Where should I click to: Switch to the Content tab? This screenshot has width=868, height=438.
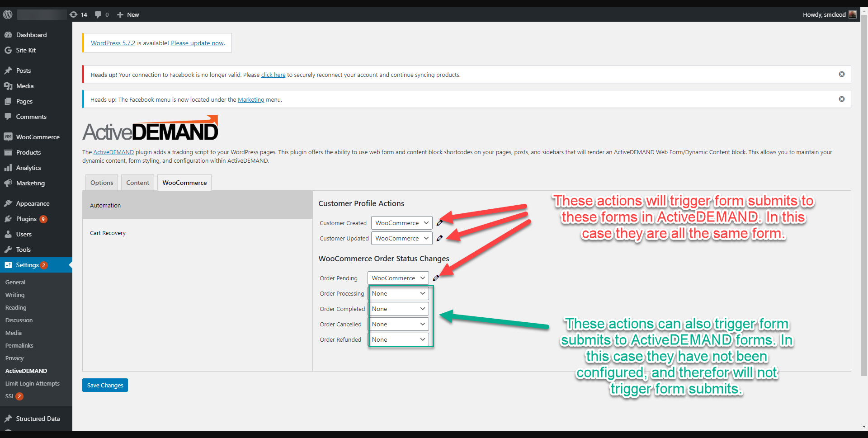(137, 183)
